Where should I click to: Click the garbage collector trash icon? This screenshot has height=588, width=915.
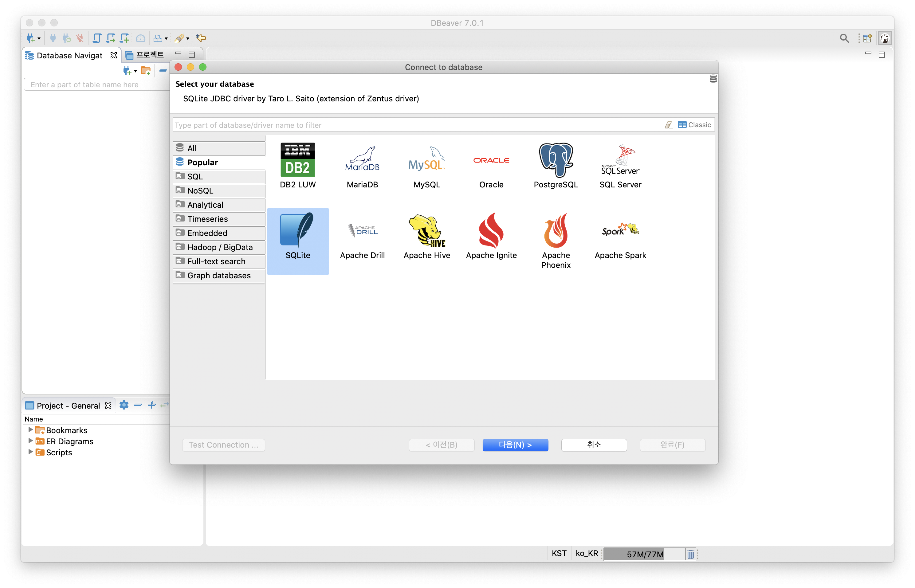pyautogui.click(x=690, y=554)
